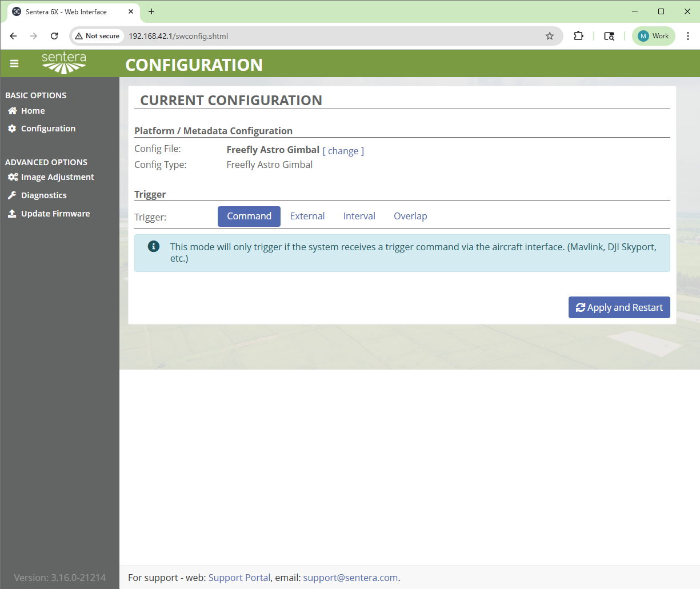The image size is (700, 589).
Task: Go back to previous page
Action: pos(13,36)
